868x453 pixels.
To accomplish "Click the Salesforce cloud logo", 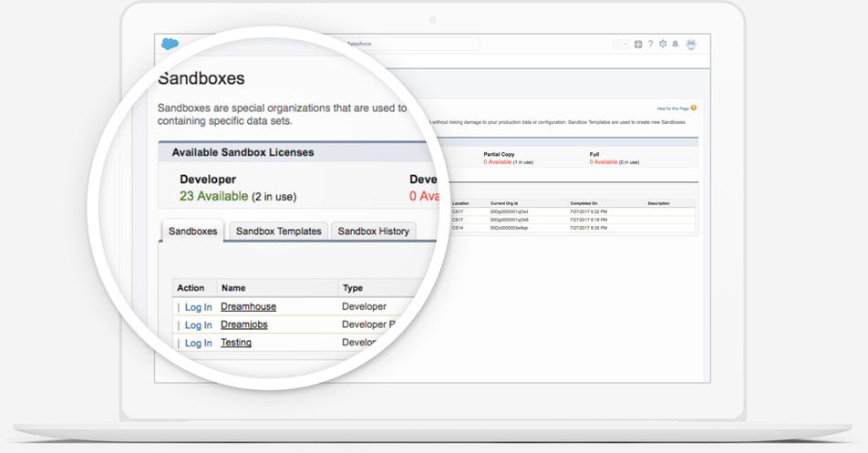I will pos(170,44).
